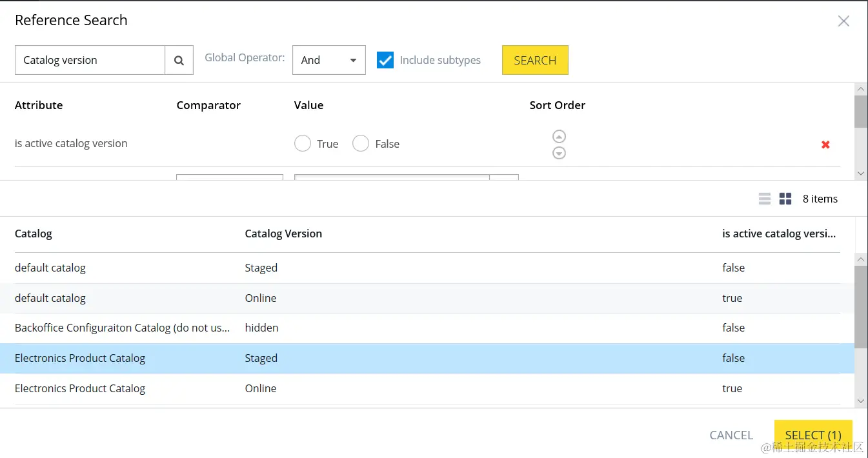The width and height of the screenshot is (868, 458).
Task: Click the Catalog version type input field
Action: point(90,60)
